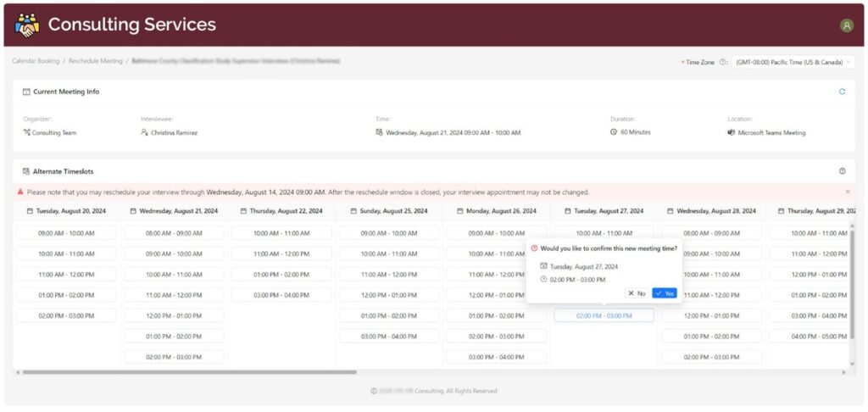Dismiss the red reschedule warning banner
The image size is (868, 412).
pos(847,192)
